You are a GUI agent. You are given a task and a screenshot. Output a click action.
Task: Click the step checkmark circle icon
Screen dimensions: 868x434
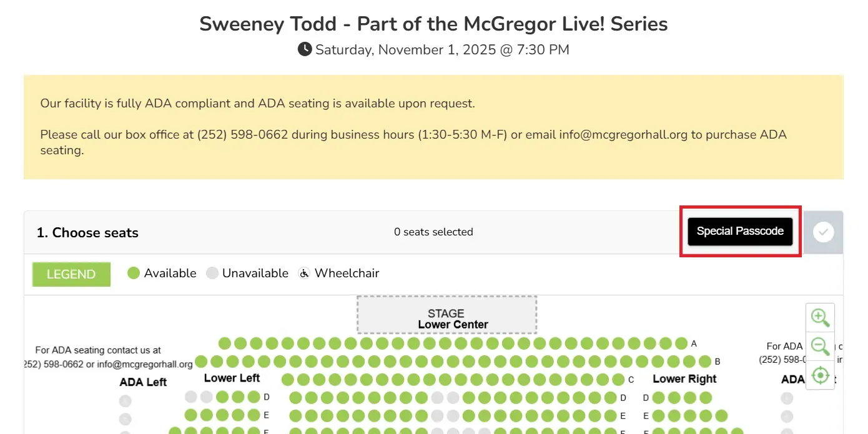tap(824, 232)
